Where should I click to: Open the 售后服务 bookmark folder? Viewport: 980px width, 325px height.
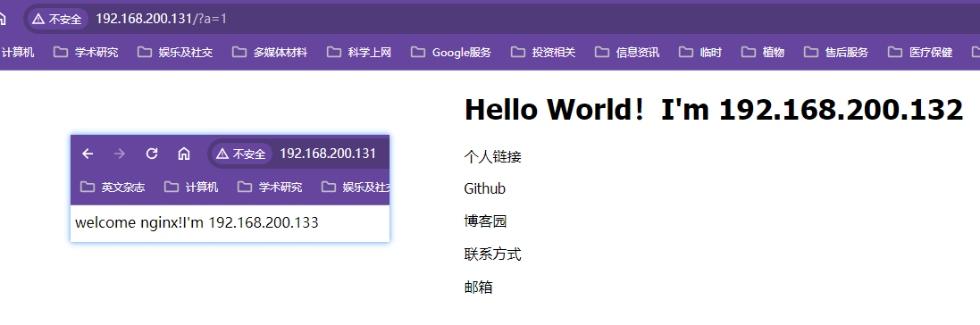point(835,53)
